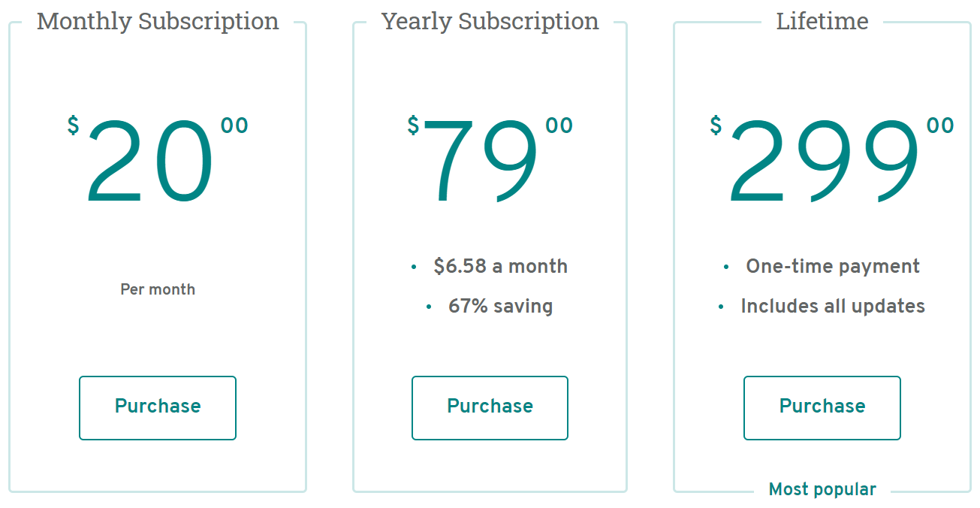Click Purchase under Yearly Subscription
The image size is (980, 508).
tap(490, 408)
